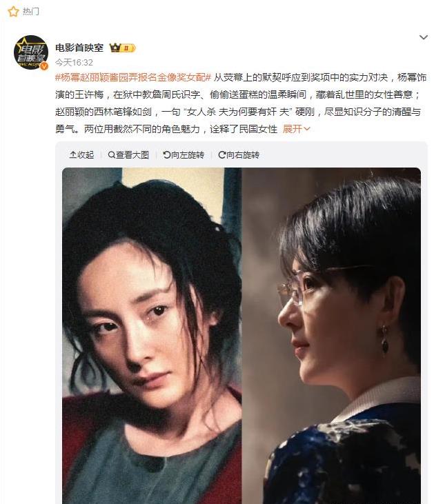The width and height of the screenshot is (434, 504).
Task: Select 向右旋转 in image toolbar
Action: pos(239,155)
